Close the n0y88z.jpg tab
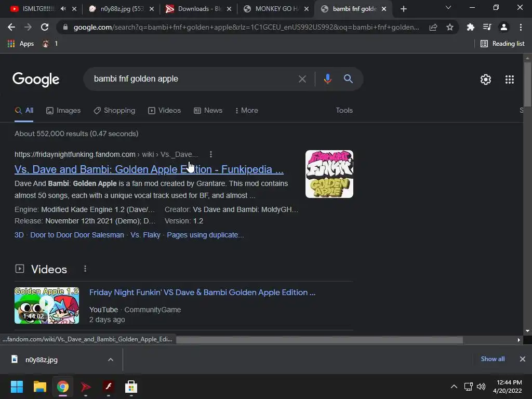 click(x=152, y=9)
